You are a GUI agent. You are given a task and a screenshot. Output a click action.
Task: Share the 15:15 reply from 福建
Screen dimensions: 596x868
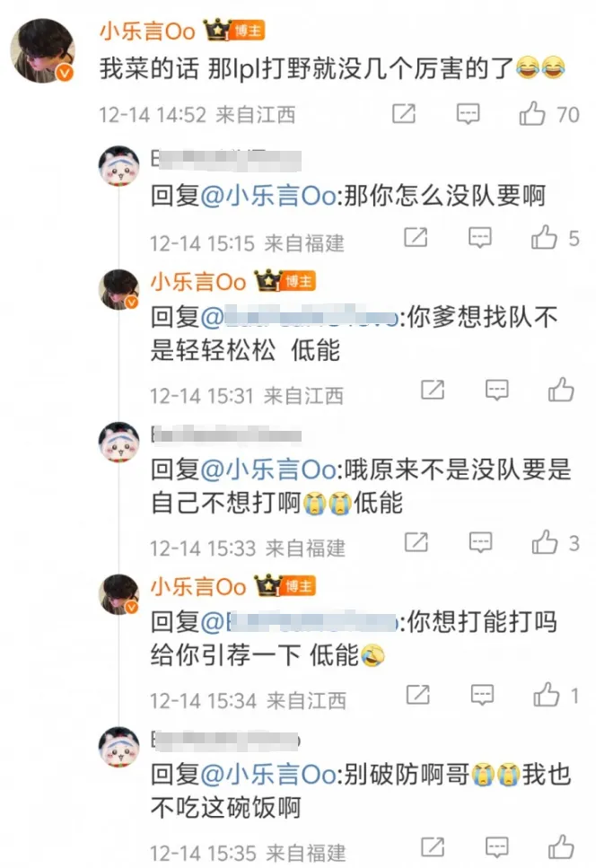[416, 238]
